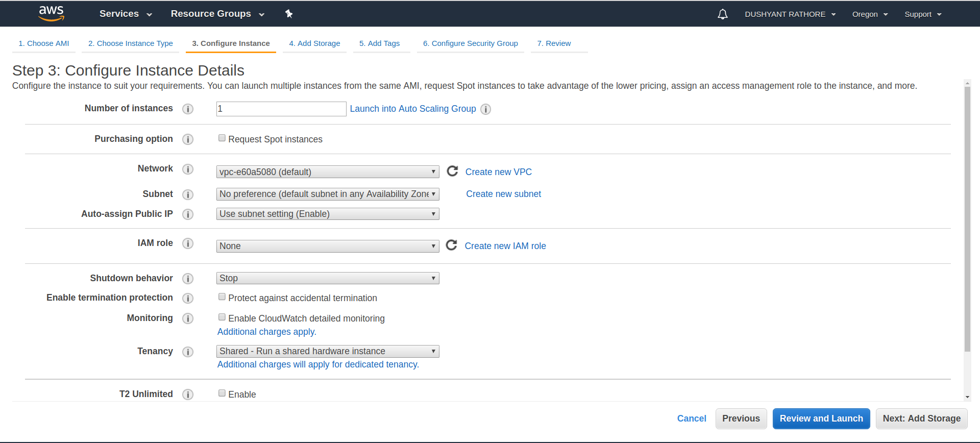Viewport: 980px width, 443px height.
Task: Open Auto-assign Public IP dropdown
Action: point(328,214)
